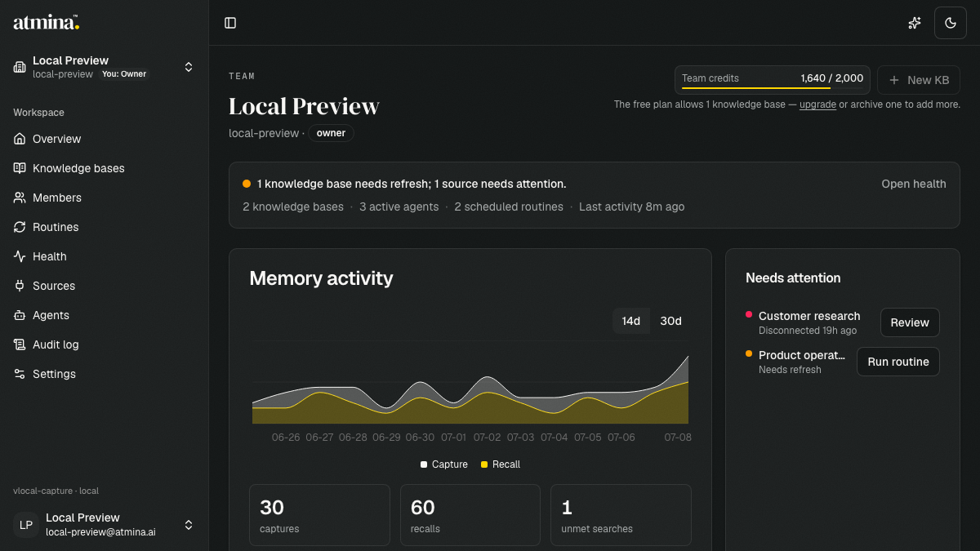
Task: Click Last activity 8m ago text
Action: point(632,207)
